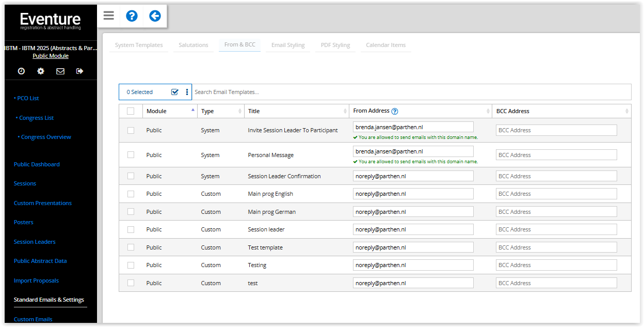Screen dimensions: 644x327
Task: Open the Public Module link
Action: pyautogui.click(x=51, y=56)
